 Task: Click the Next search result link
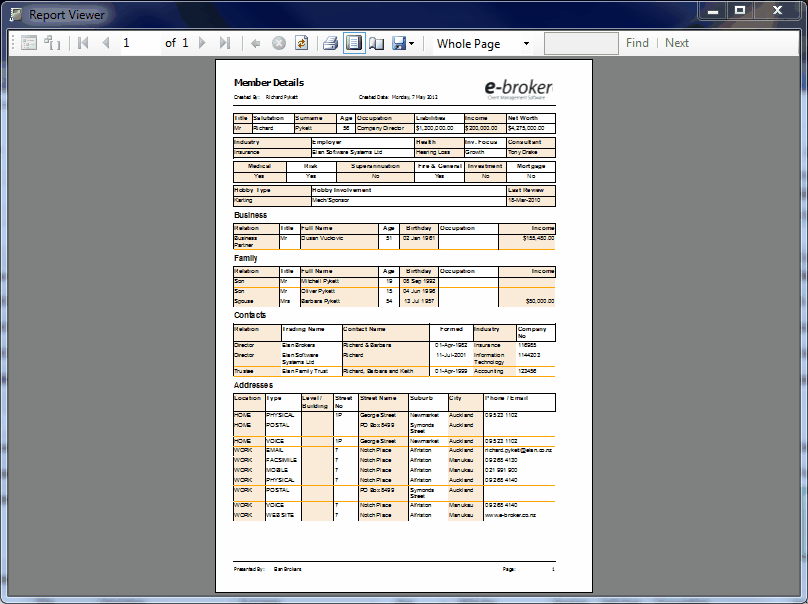(677, 43)
